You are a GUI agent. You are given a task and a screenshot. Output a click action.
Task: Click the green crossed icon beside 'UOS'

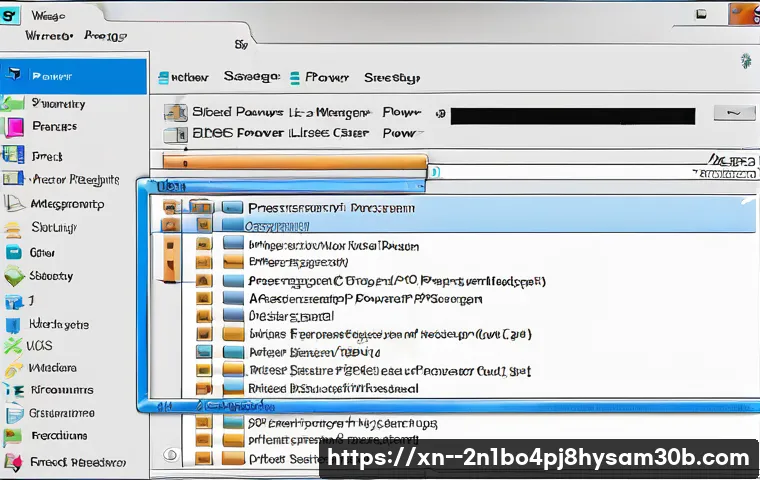coord(13,346)
